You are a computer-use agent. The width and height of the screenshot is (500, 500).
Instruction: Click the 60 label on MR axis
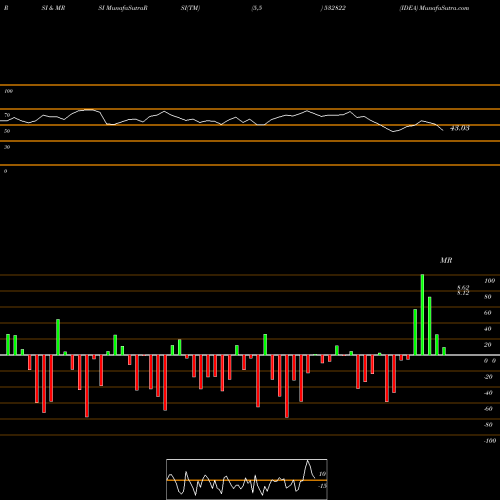click(x=488, y=313)
